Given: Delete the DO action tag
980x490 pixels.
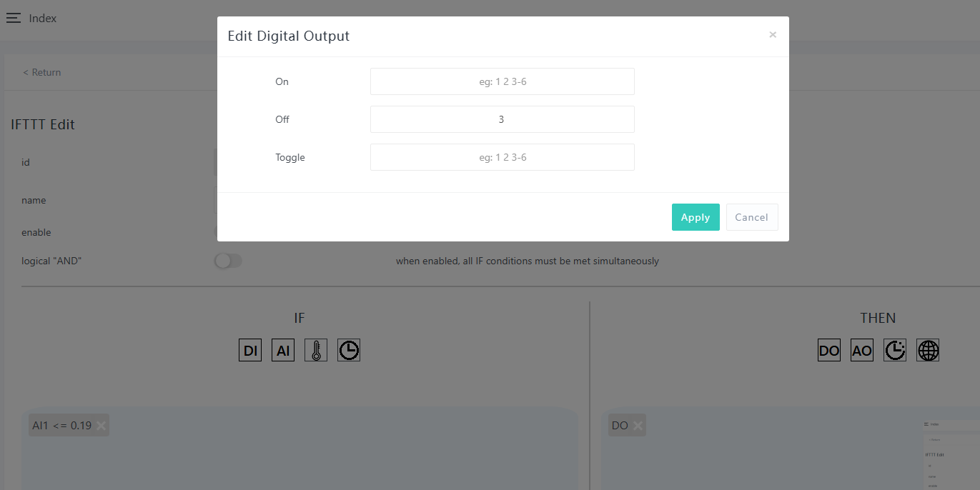Looking at the screenshot, I should point(638,426).
